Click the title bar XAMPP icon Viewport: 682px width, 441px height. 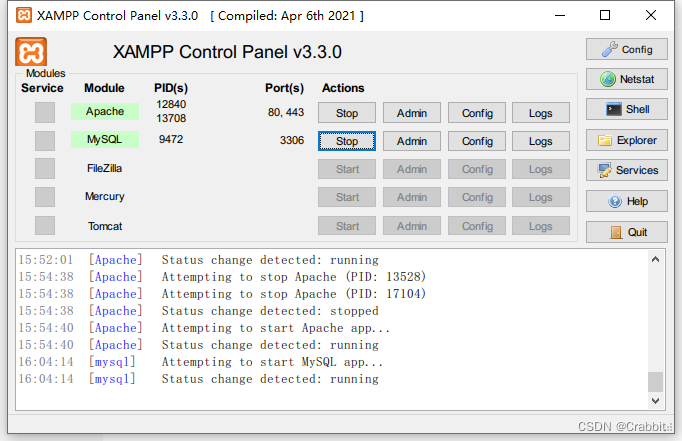(x=23, y=15)
